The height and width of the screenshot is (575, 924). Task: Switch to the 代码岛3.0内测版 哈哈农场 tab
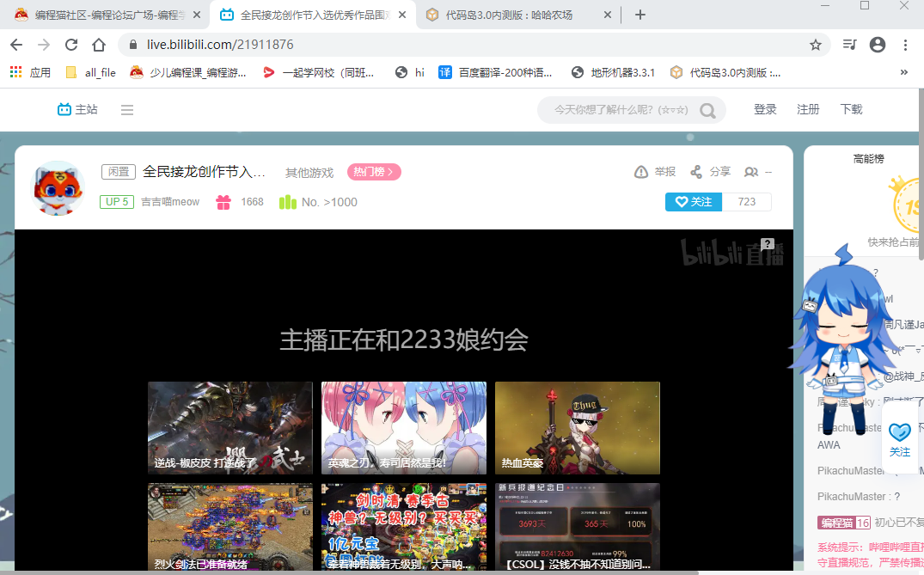pos(507,15)
